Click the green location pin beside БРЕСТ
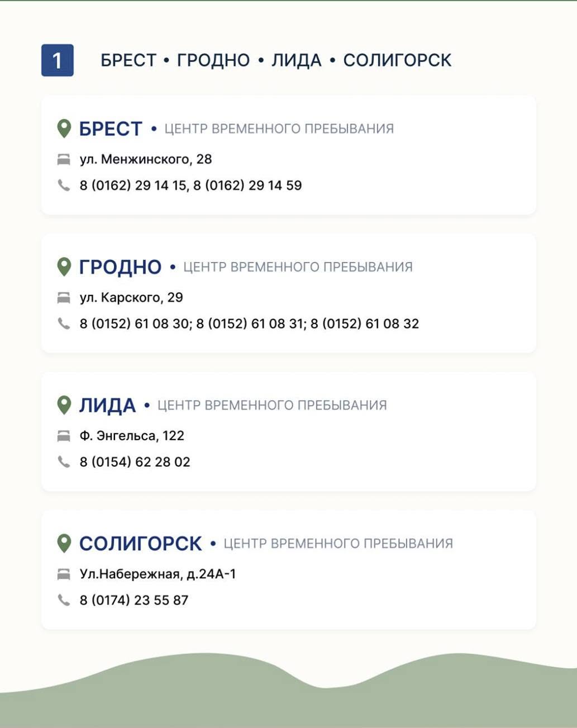This screenshot has width=577, height=728. [64, 129]
